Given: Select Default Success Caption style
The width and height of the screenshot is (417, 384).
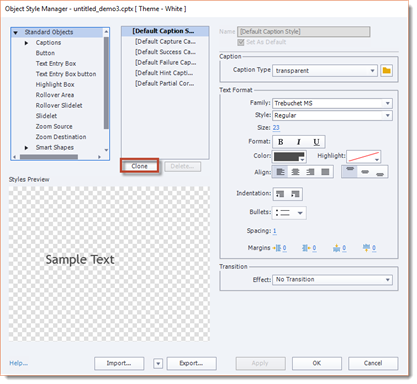Looking at the screenshot, I should 165,52.
